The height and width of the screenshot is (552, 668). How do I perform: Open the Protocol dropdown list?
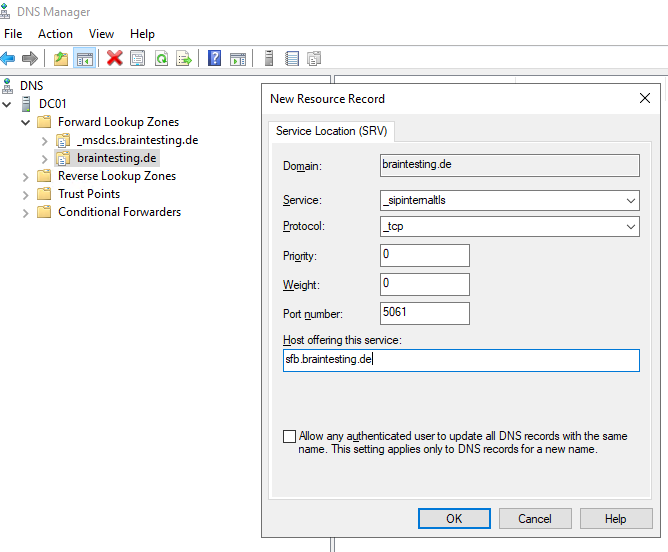click(630, 227)
